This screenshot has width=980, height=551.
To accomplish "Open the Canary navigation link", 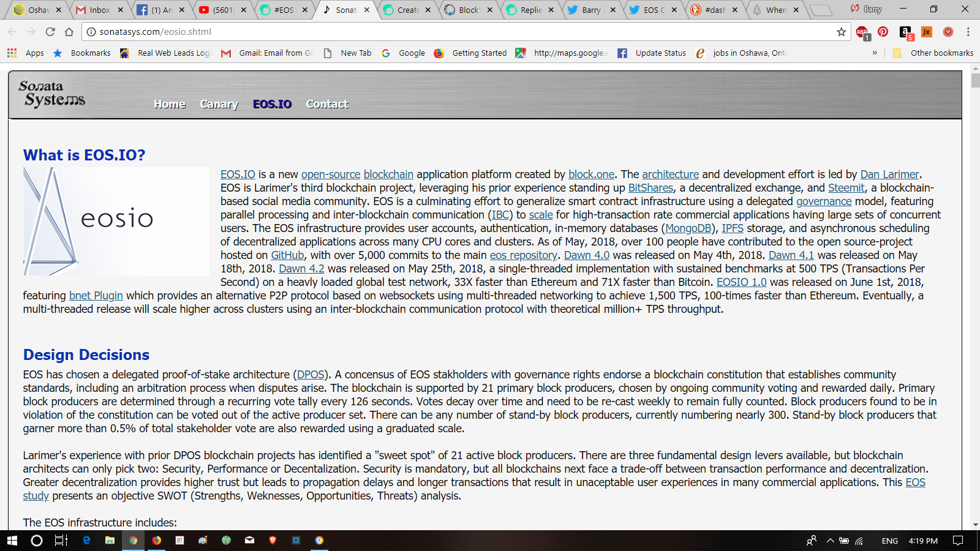I will pos(219,104).
